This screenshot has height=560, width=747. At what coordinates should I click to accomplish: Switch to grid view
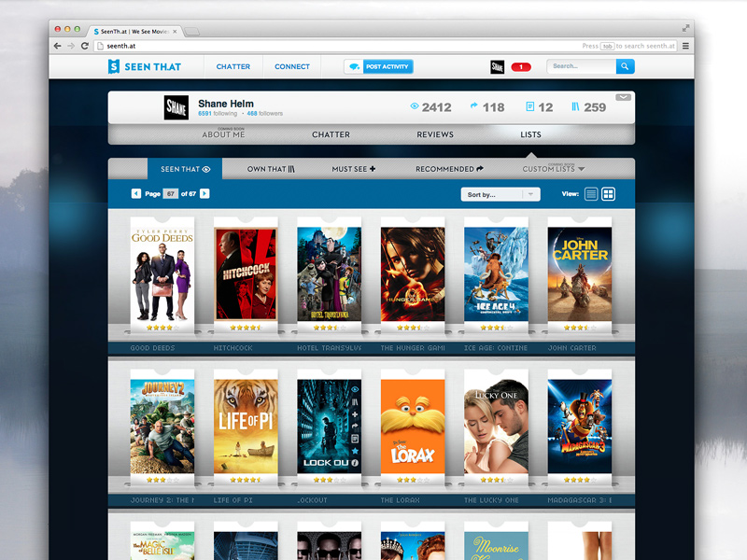(x=609, y=194)
